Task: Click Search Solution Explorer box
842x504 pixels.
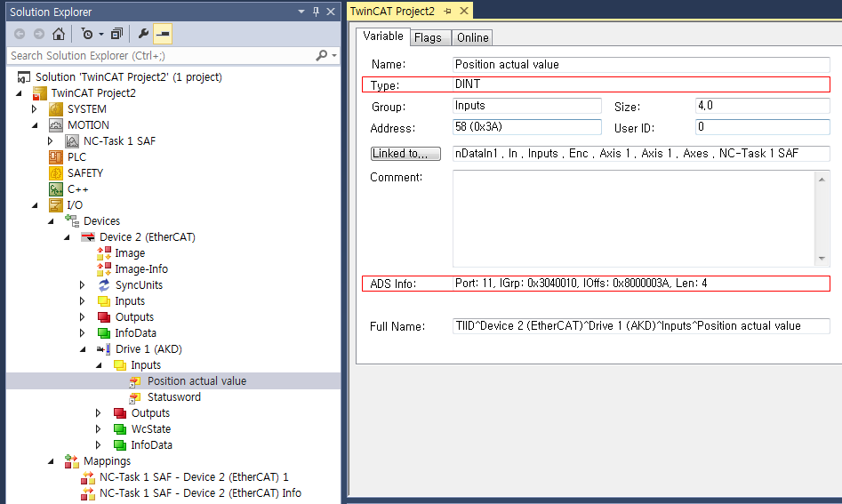Action: coord(161,55)
